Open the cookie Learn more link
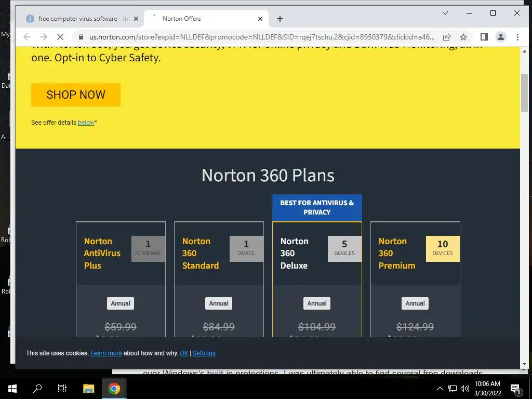532x399 pixels. [106, 353]
